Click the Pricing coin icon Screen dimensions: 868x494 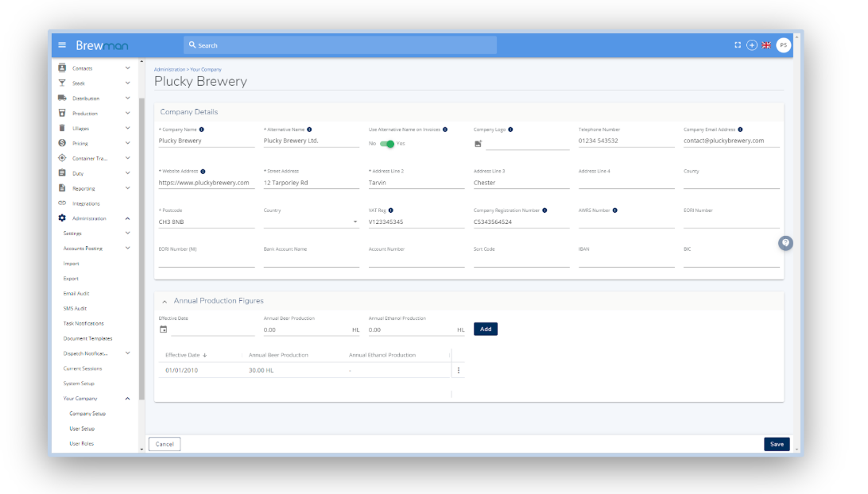62,143
